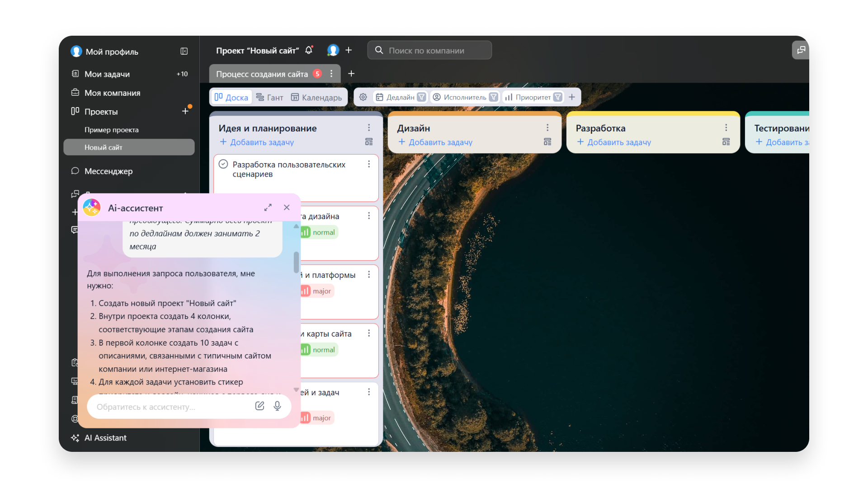Open the Идея и планирование column menu
The width and height of the screenshot is (868, 488).
369,128
